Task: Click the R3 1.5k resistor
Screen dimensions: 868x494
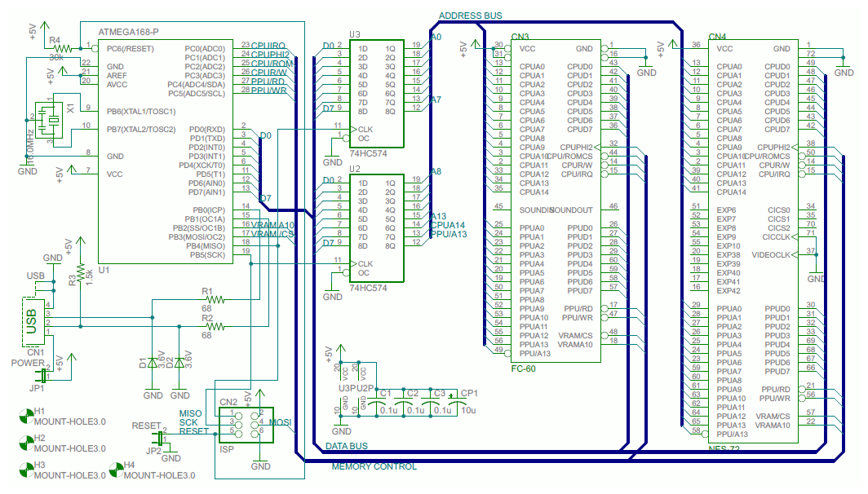Action: tap(79, 273)
